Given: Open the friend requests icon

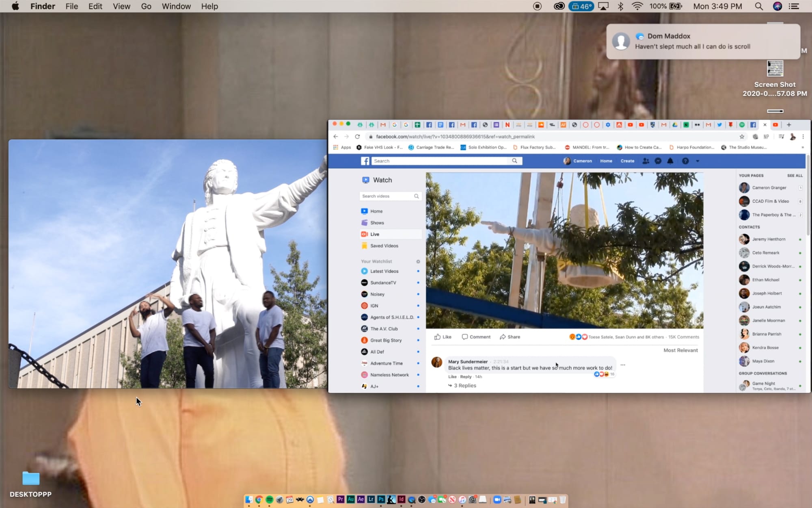Looking at the screenshot, I should click(x=646, y=161).
